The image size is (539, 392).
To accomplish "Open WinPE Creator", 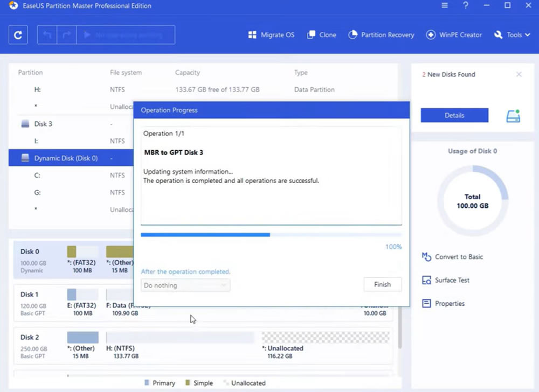I will [454, 34].
